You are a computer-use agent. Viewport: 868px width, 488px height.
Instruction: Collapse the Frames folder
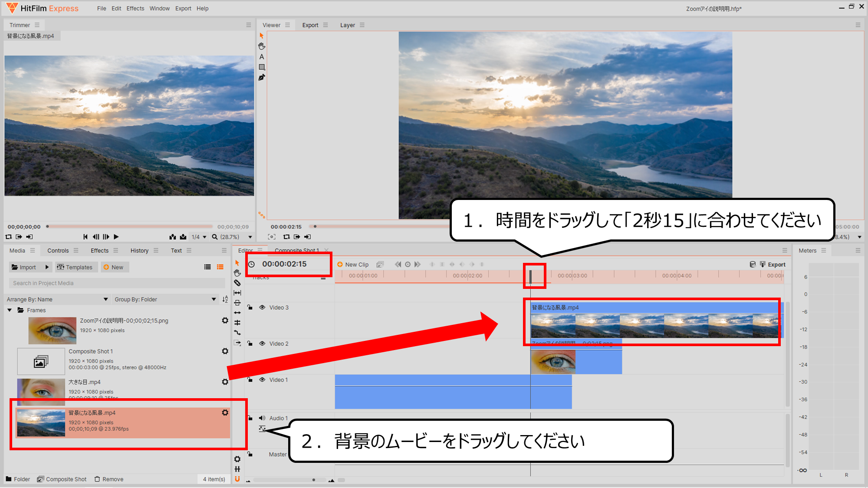(10, 310)
